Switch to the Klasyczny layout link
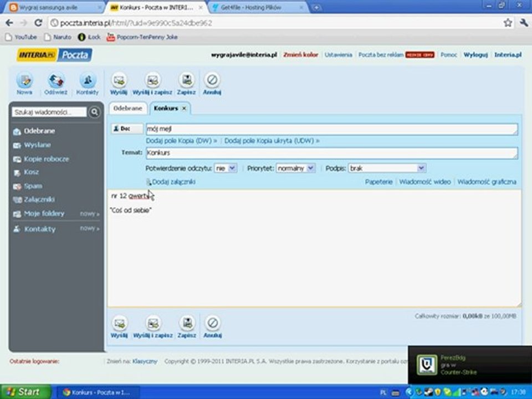The width and height of the screenshot is (532, 399). (145, 361)
